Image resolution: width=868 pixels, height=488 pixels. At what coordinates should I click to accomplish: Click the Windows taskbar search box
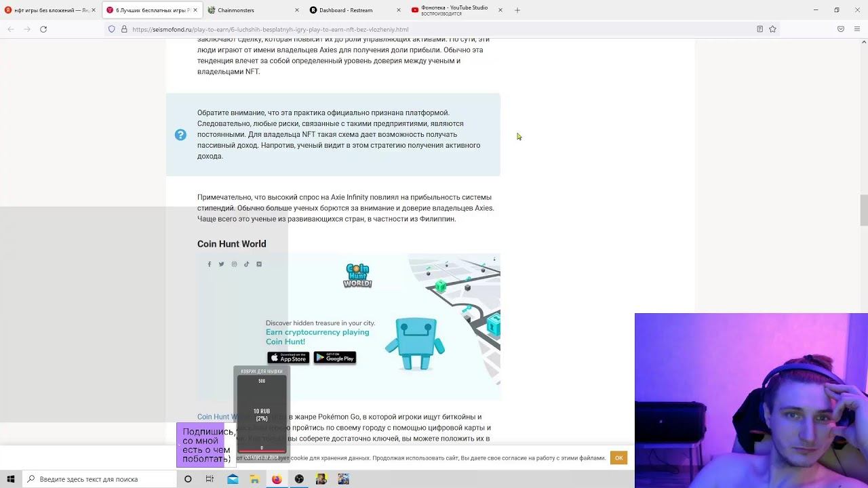(100, 479)
